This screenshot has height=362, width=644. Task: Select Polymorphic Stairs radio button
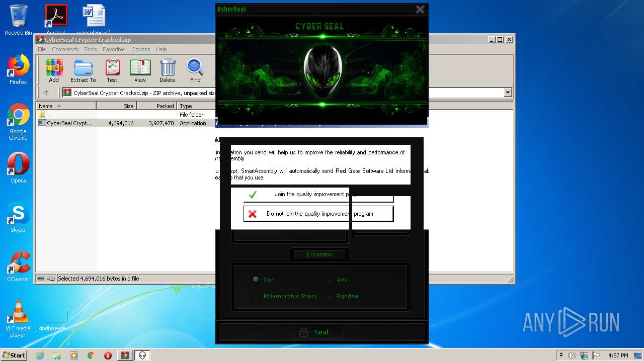tap(256, 296)
